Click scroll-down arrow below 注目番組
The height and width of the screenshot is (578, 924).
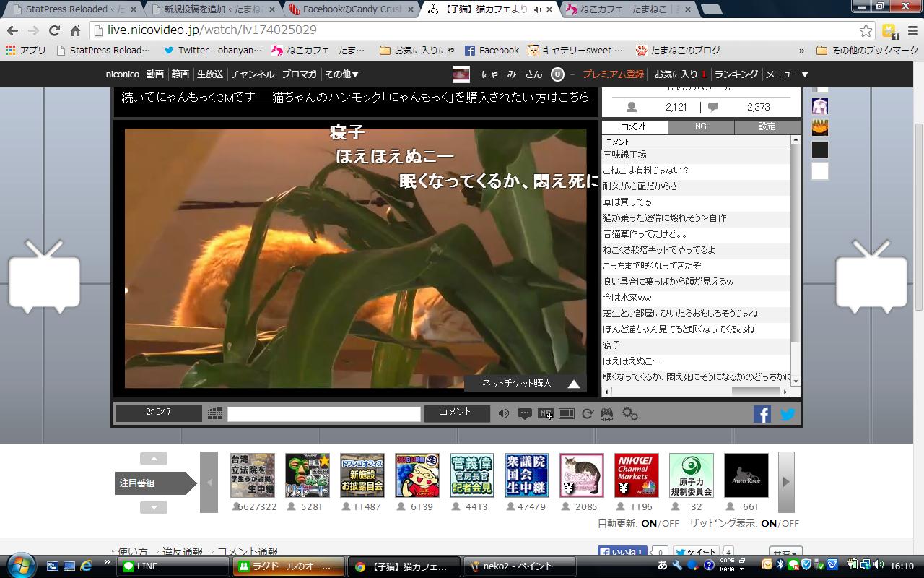154,507
